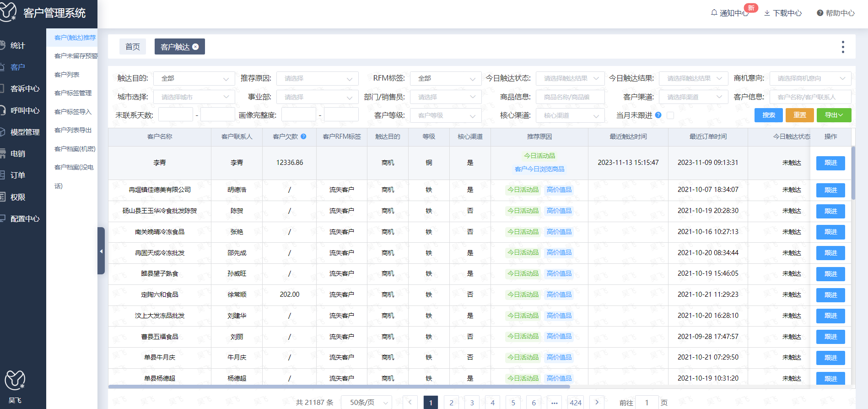Screen dimensions: 868x409
Task: Open the 订单 sidebar menu
Action: 18,175
